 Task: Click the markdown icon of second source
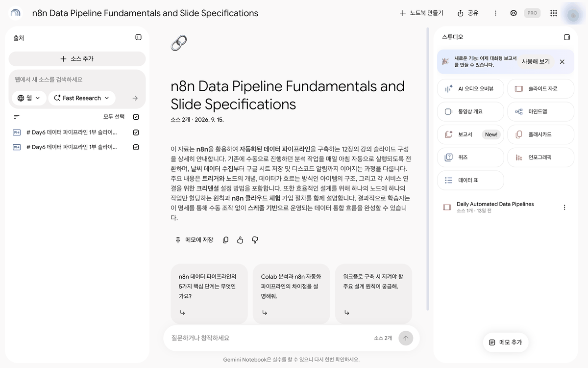pos(17,147)
